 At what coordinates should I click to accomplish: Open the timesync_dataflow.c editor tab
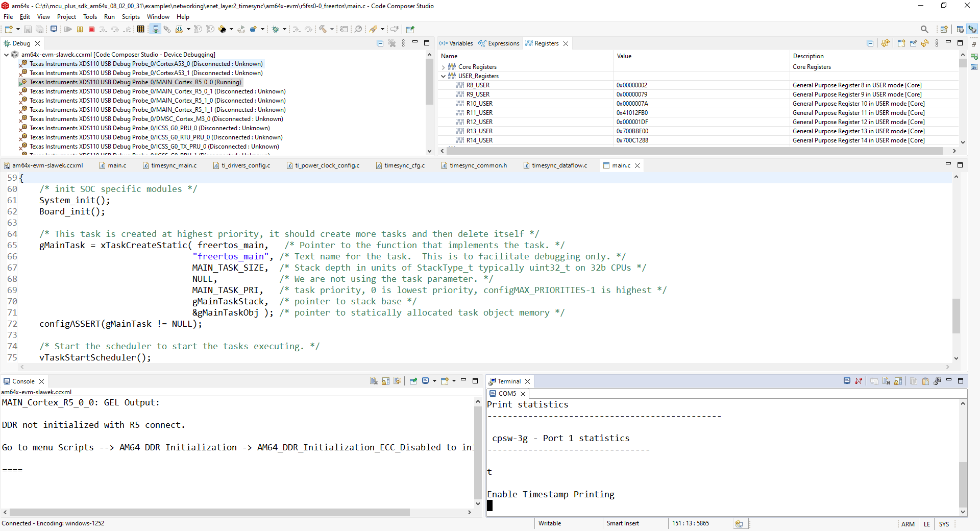click(x=555, y=165)
